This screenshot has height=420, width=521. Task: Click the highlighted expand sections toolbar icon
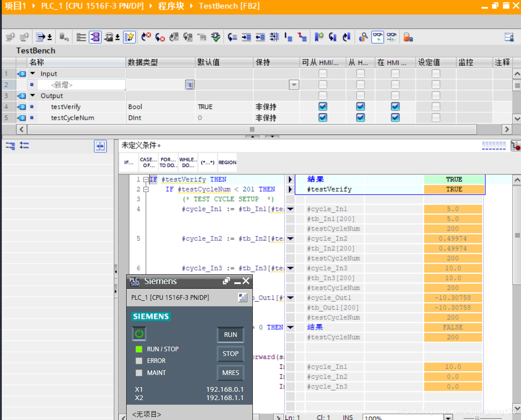pyautogui.click(x=95, y=37)
